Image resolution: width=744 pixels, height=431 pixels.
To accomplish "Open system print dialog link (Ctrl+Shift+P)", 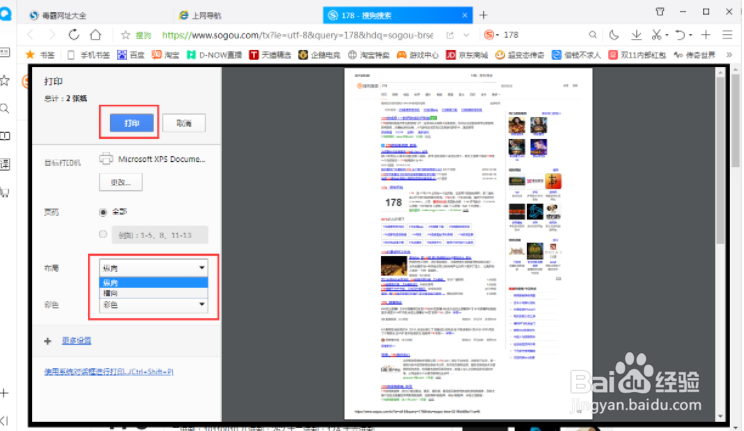I will [109, 372].
